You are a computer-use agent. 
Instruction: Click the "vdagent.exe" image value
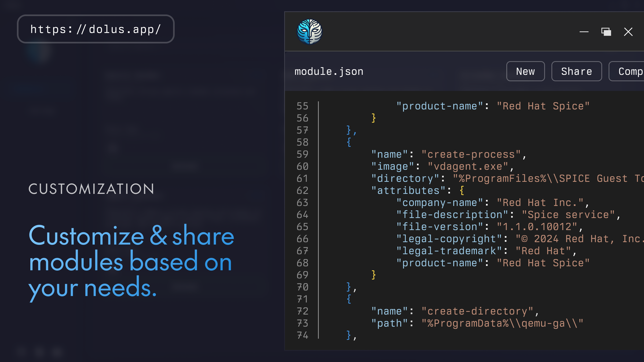[x=468, y=166]
